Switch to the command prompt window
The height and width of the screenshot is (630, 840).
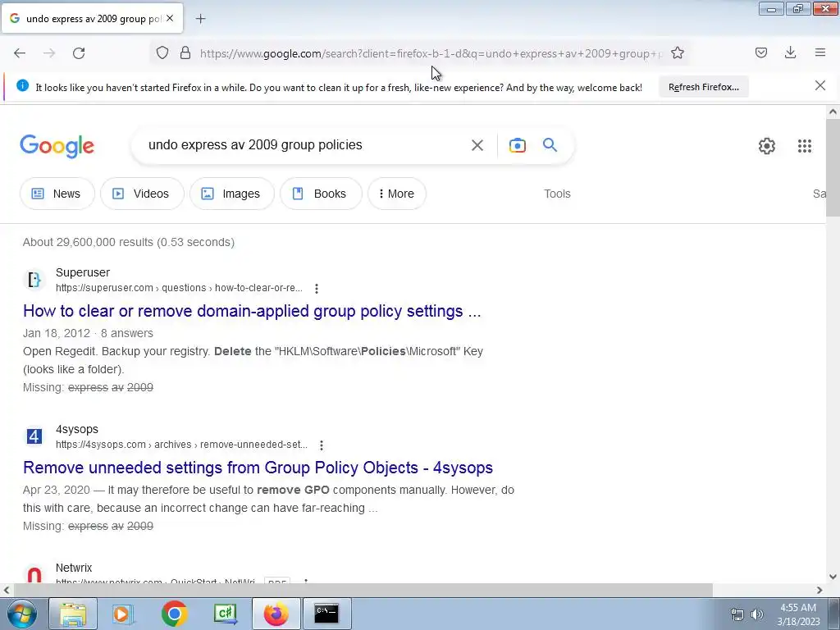[x=326, y=614]
